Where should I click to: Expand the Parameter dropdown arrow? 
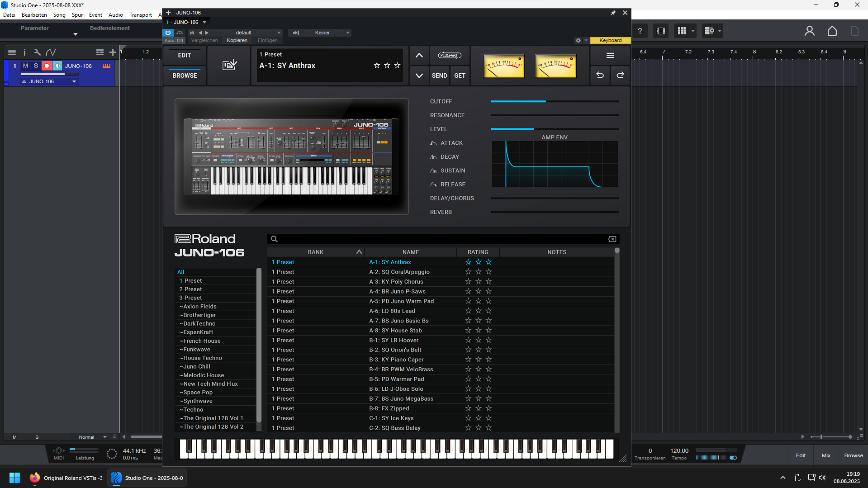pos(76,34)
